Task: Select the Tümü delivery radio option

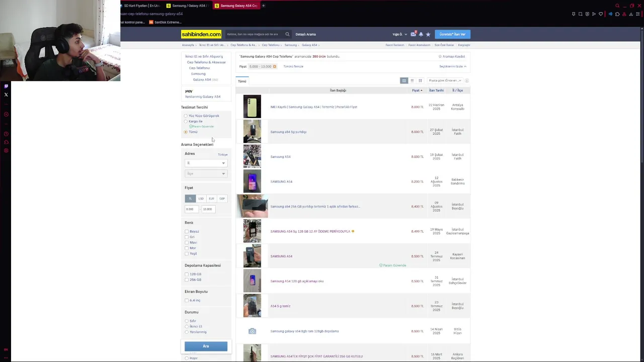Action: pos(186,132)
